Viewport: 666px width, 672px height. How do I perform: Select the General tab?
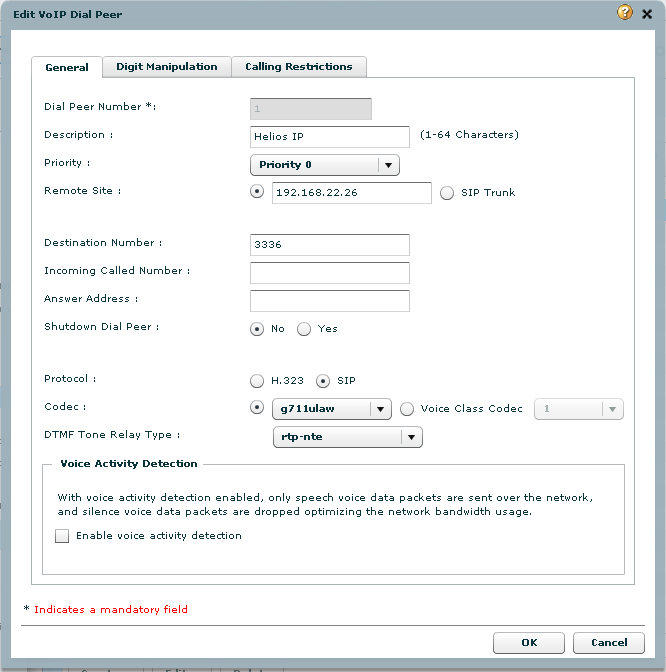[x=67, y=68]
